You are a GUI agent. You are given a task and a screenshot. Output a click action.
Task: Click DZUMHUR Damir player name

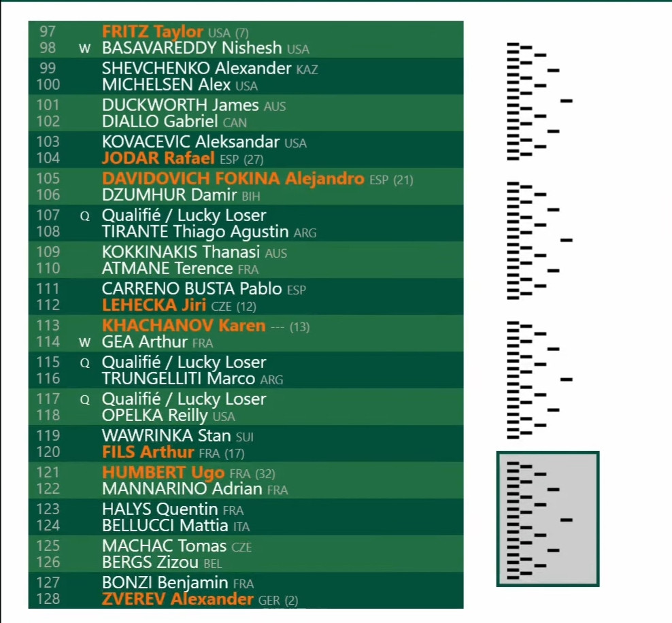(x=169, y=195)
